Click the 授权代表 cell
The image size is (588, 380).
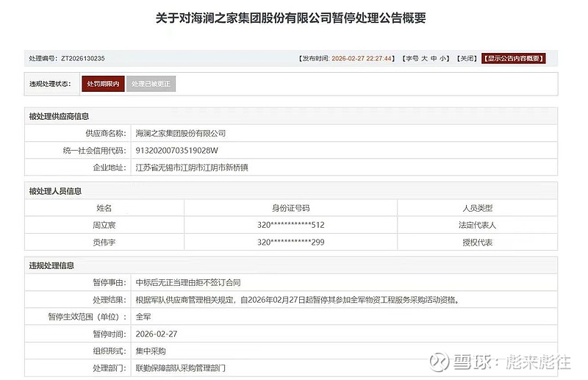477,243
